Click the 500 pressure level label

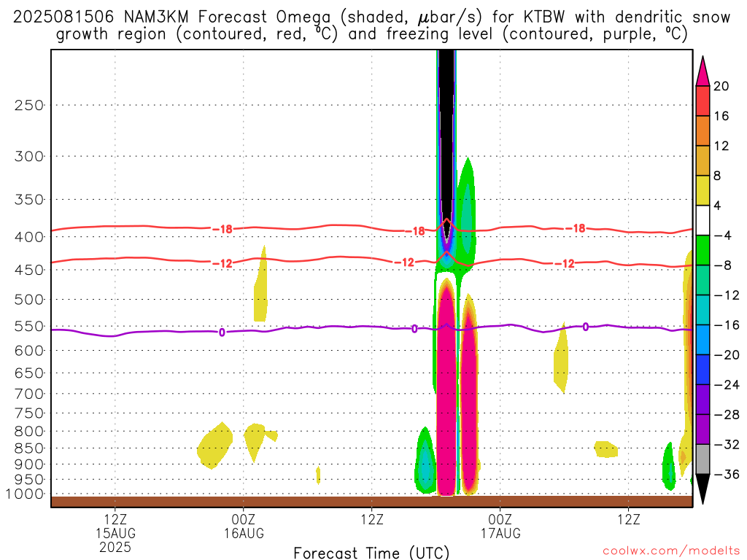(29, 300)
